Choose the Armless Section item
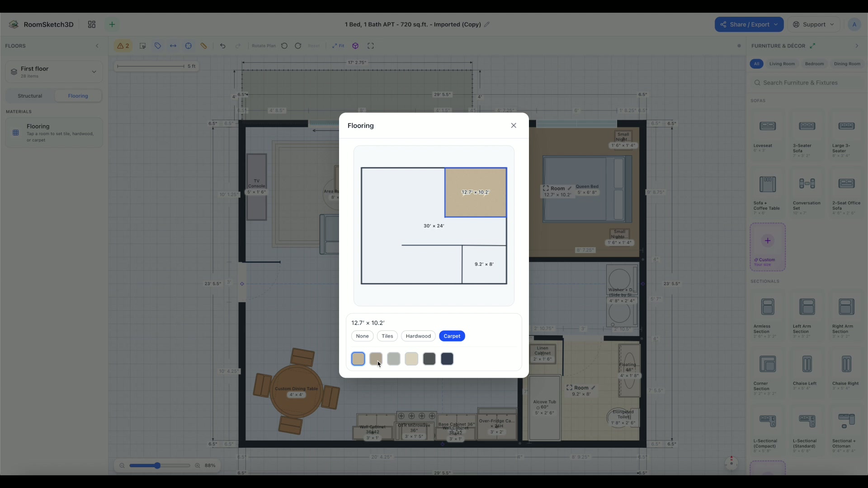This screenshot has width=868, height=488. coord(768,315)
